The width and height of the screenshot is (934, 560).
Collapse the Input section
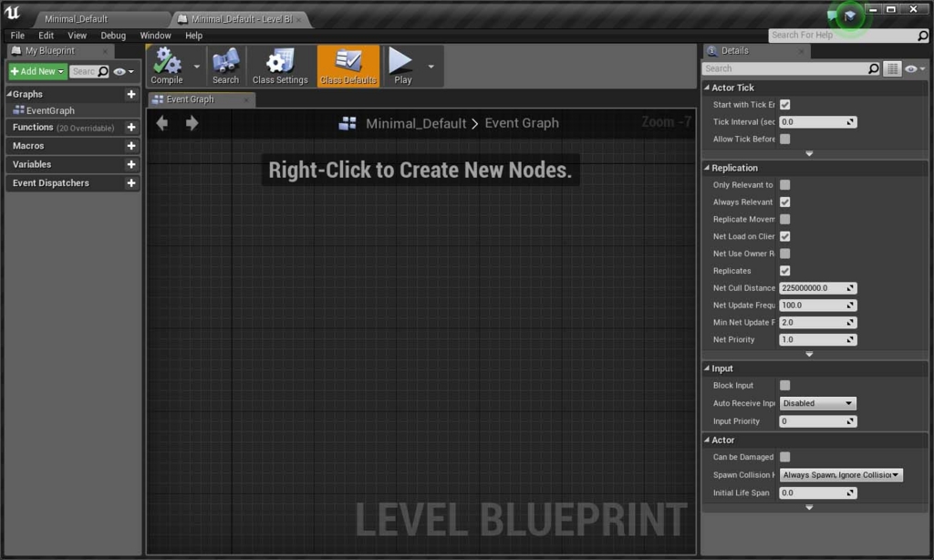(707, 368)
